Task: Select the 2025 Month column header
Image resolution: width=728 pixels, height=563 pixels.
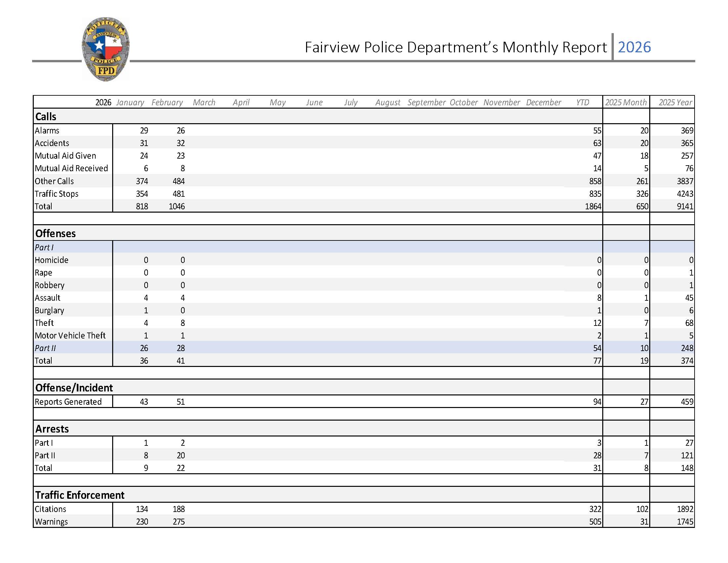Action: click(x=626, y=102)
